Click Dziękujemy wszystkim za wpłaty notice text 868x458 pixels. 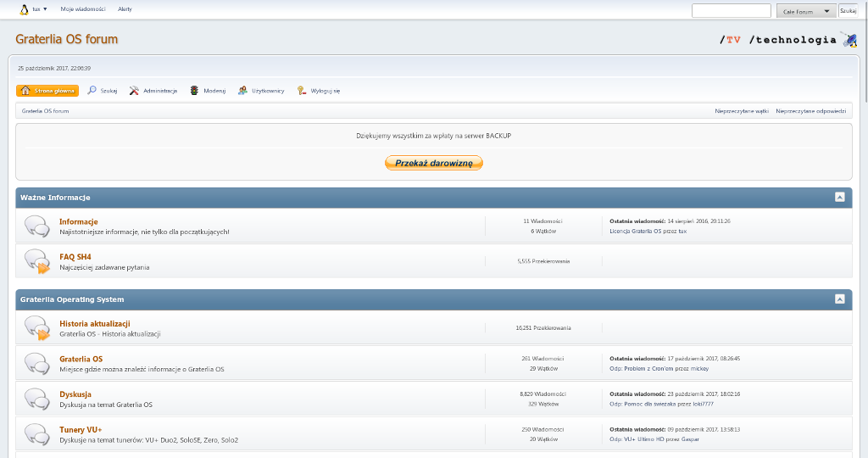pos(433,136)
